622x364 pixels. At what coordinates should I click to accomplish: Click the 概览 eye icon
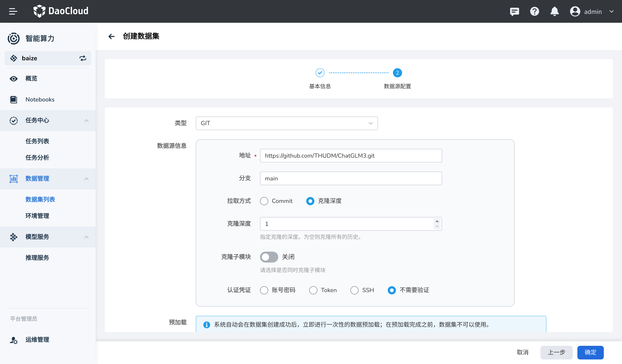(14, 79)
